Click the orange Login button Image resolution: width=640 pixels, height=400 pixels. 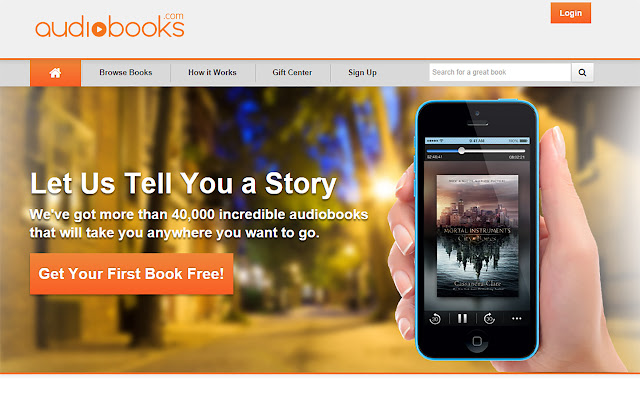point(571,13)
